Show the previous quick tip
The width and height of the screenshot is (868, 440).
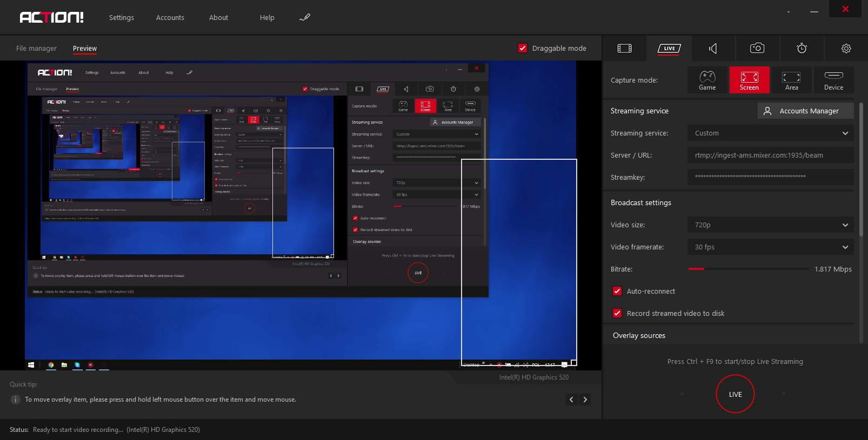coord(572,400)
